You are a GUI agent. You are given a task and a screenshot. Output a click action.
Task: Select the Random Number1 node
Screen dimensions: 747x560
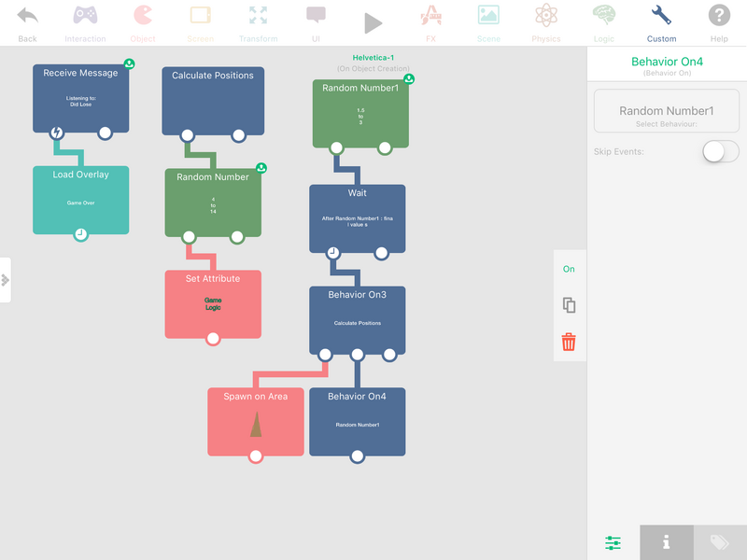click(360, 113)
